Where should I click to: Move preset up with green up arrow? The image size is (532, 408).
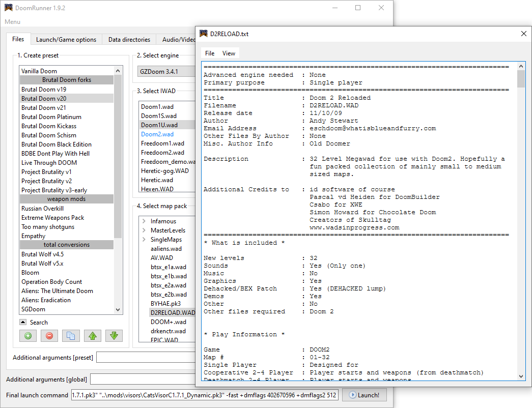(93, 336)
